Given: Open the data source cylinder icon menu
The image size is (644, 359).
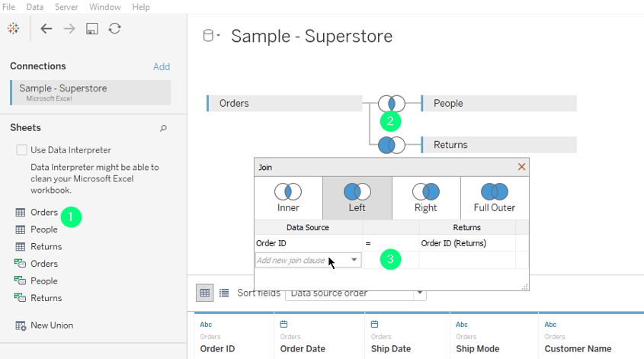Looking at the screenshot, I should click(211, 36).
